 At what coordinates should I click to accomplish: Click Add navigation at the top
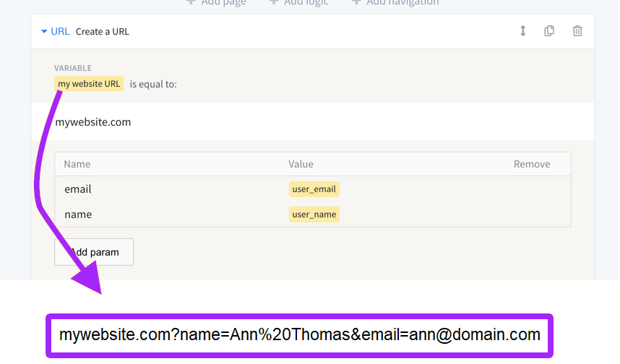tap(395, 3)
